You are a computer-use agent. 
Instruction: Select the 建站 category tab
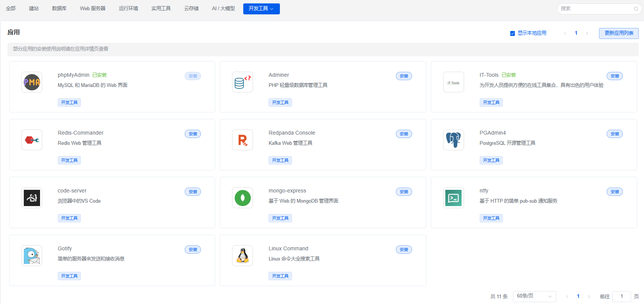tap(34, 8)
